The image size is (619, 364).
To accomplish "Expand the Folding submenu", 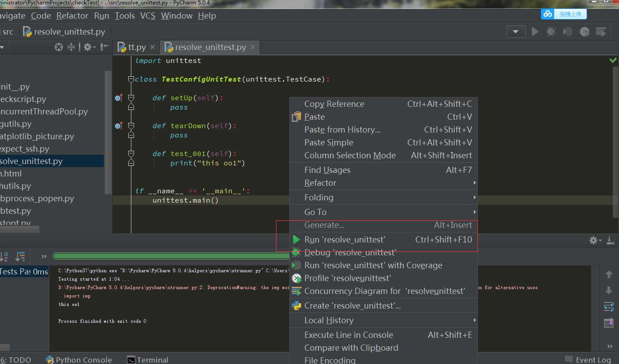I will 383,197.
